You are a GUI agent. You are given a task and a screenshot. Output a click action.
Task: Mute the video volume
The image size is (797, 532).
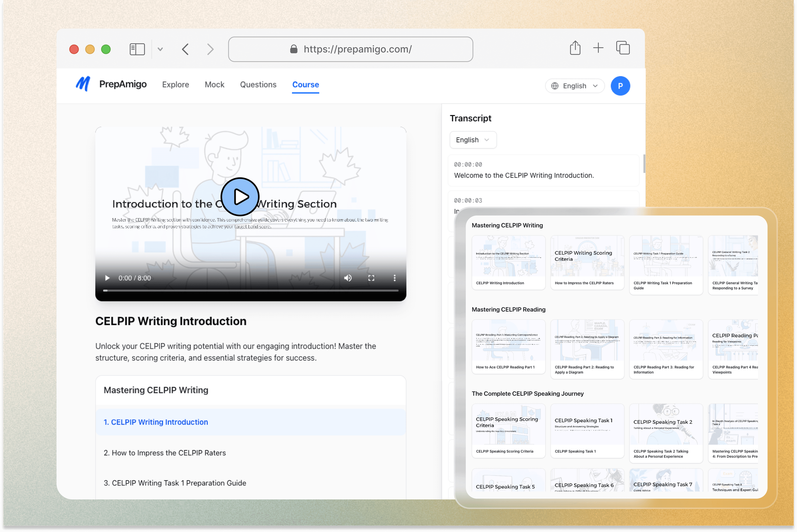tap(348, 278)
